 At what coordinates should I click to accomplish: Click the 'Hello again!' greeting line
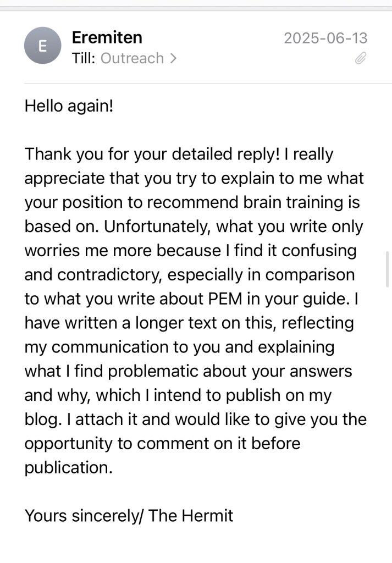click(69, 106)
